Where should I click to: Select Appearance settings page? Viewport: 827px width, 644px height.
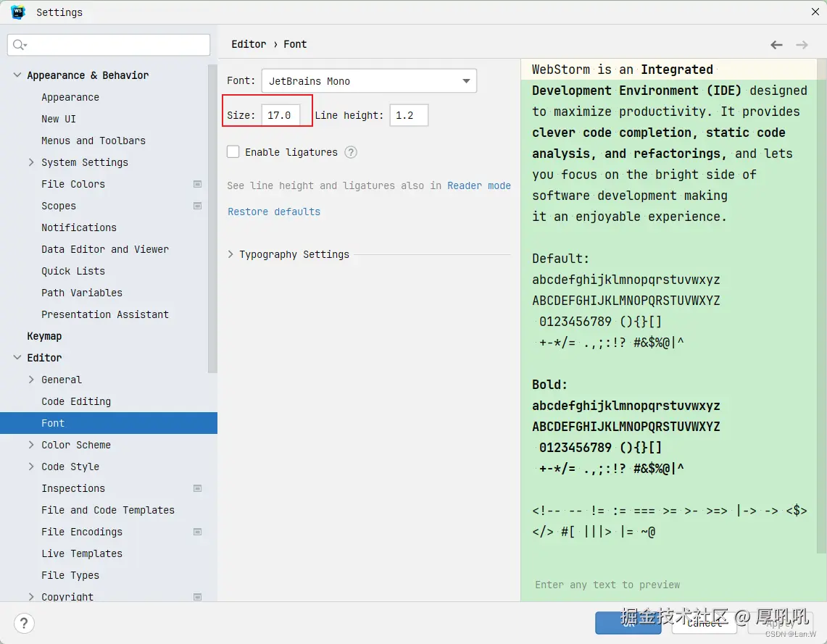[x=70, y=97]
